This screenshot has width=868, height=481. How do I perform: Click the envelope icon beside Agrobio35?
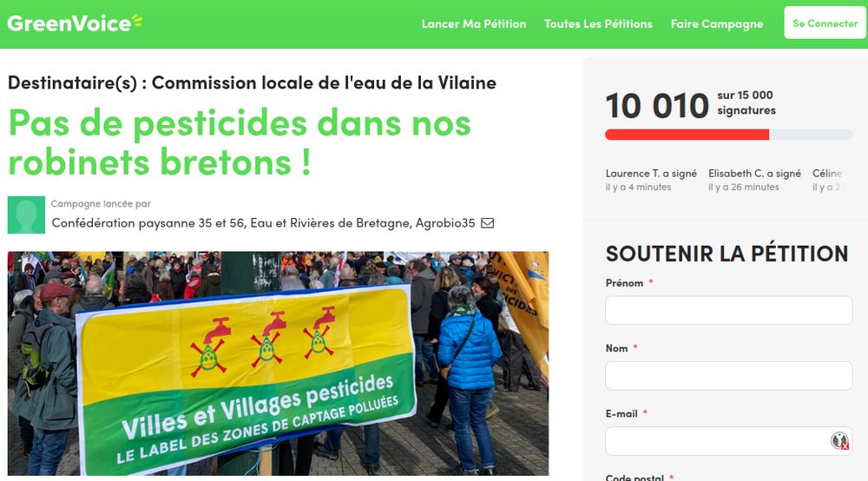487,223
